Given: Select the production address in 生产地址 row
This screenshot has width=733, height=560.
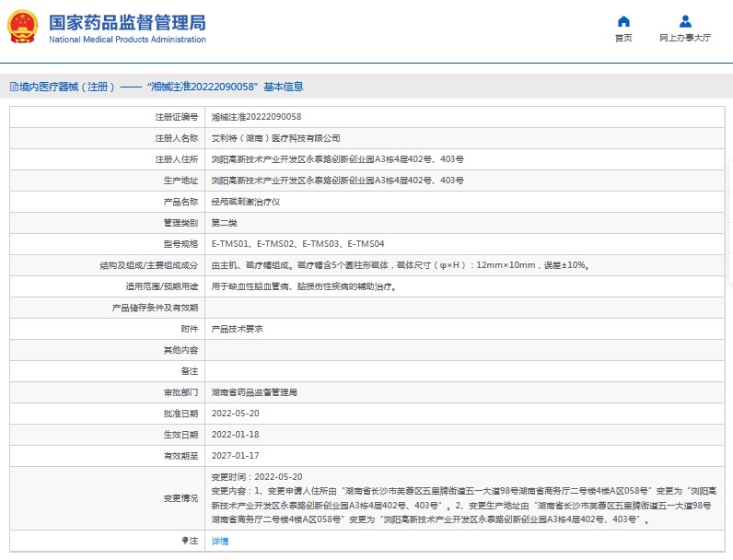Looking at the screenshot, I should pos(338,181).
